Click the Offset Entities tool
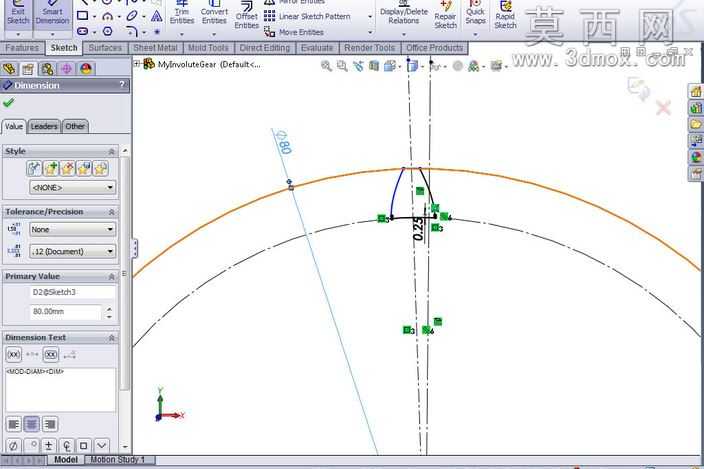Screen dimensions: 704x469 246,16
